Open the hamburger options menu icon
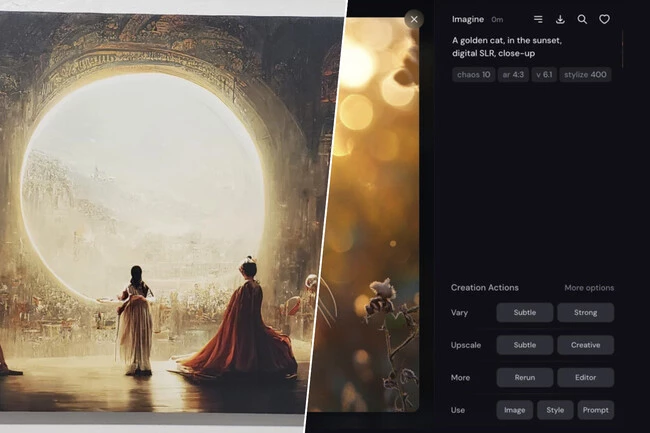650x433 pixels. pos(538,19)
